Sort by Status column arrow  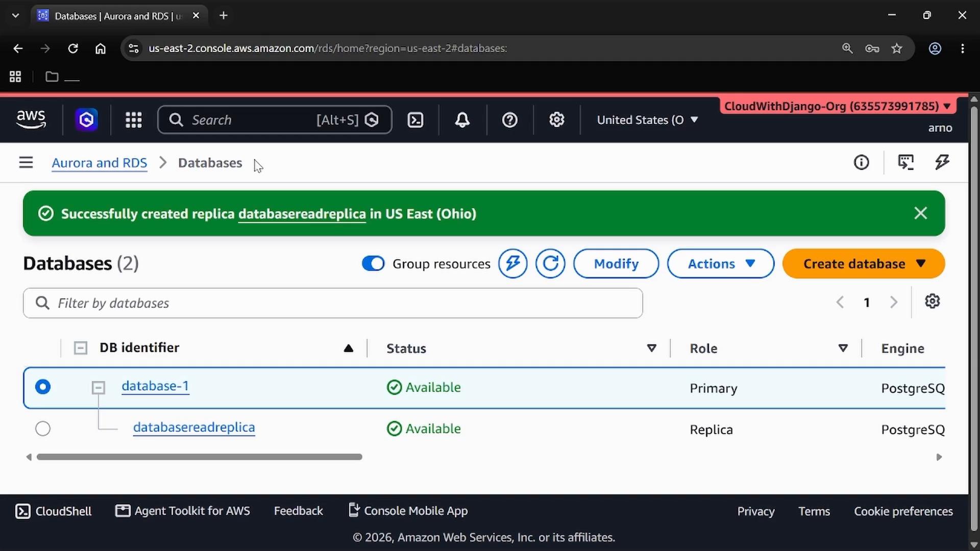click(x=652, y=348)
